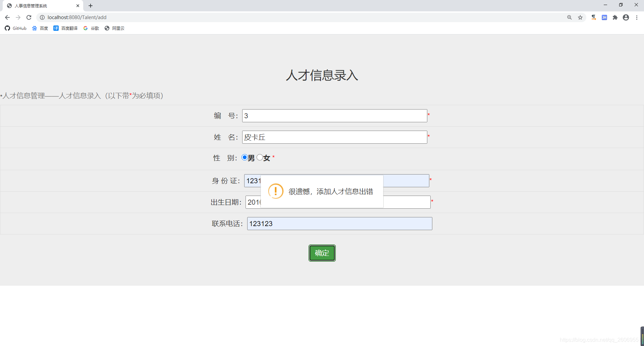Screen dimensions: 644x346
Task: Open Chrome three-dot menu
Action: (x=637, y=17)
